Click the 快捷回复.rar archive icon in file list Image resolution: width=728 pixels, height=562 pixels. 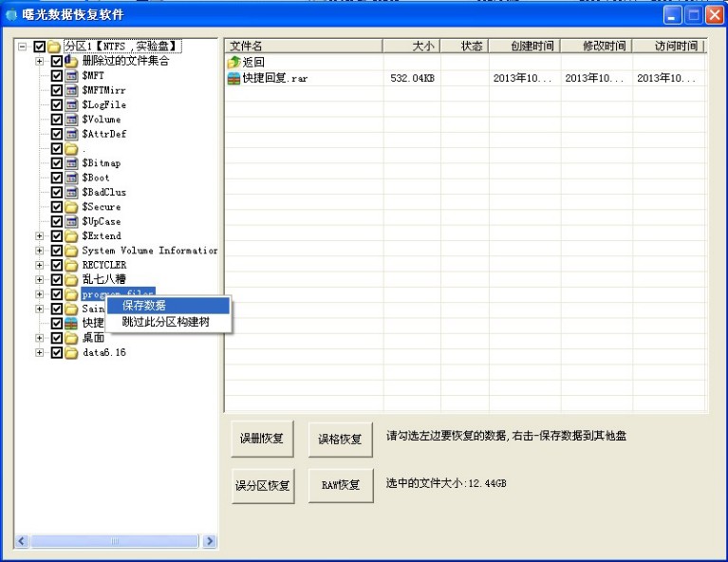[x=233, y=79]
